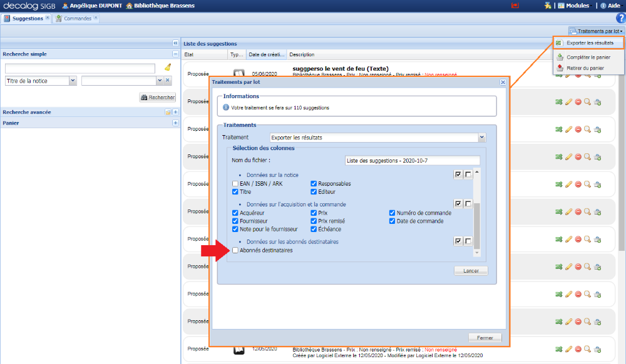
Task: Clear the search field using the yellow feather icon
Action: [168, 68]
